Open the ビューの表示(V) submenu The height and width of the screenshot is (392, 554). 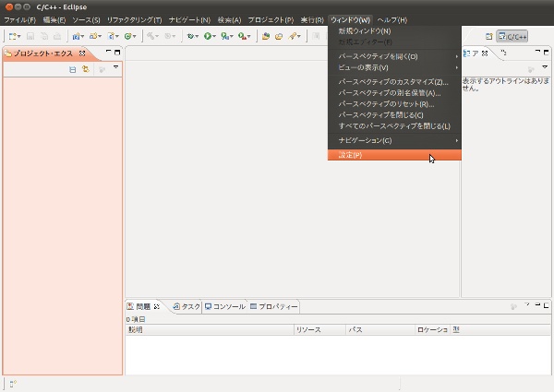394,67
